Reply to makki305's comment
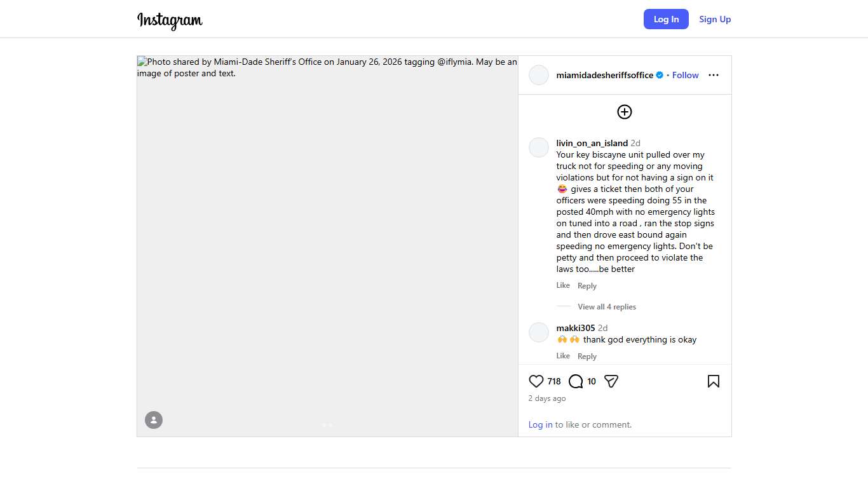868x488 pixels. click(587, 356)
